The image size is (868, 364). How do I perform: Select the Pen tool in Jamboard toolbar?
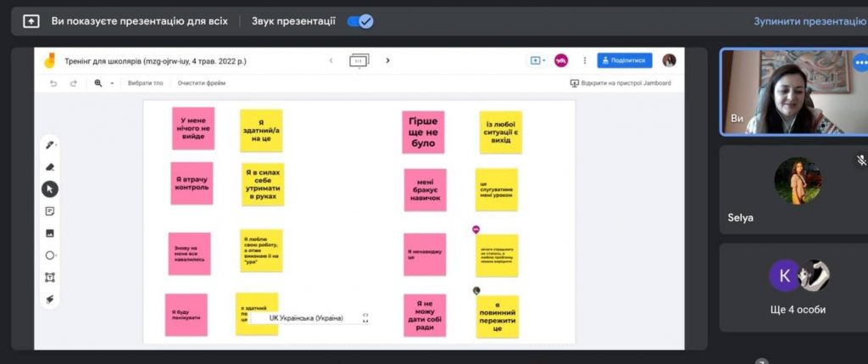point(49,145)
